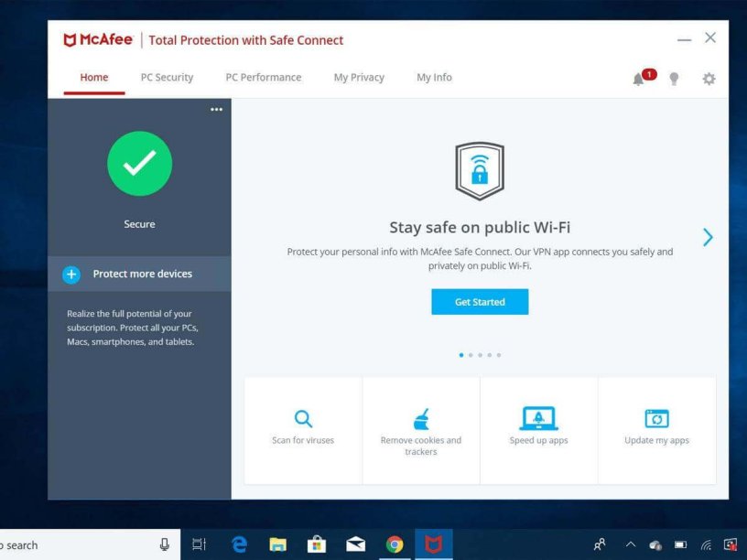
Task: View tips with the lightbulb icon
Action: click(675, 79)
